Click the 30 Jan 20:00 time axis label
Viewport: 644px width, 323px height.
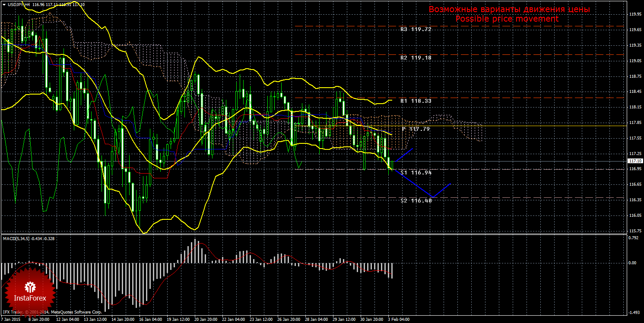(x=371, y=320)
